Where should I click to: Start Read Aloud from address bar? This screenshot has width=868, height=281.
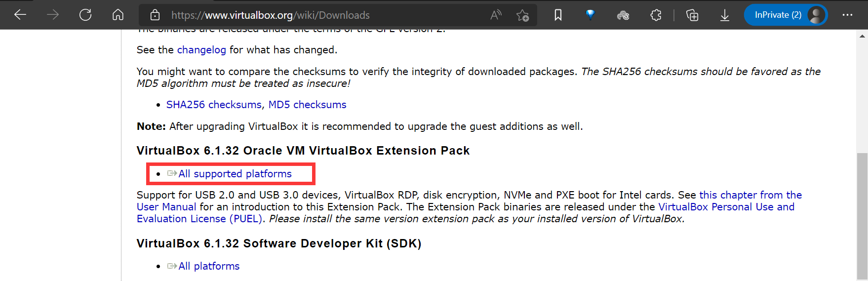click(496, 15)
